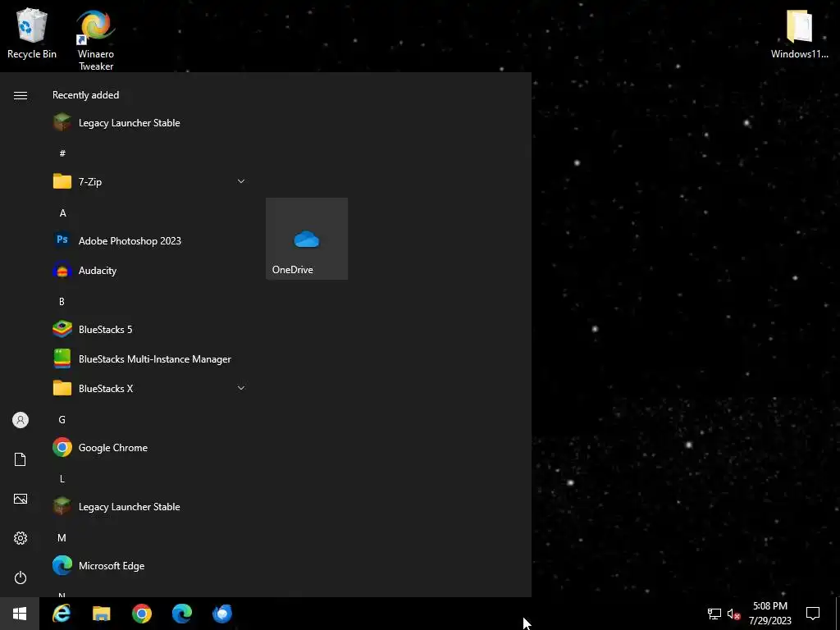Select the letter G group header

[62, 419]
